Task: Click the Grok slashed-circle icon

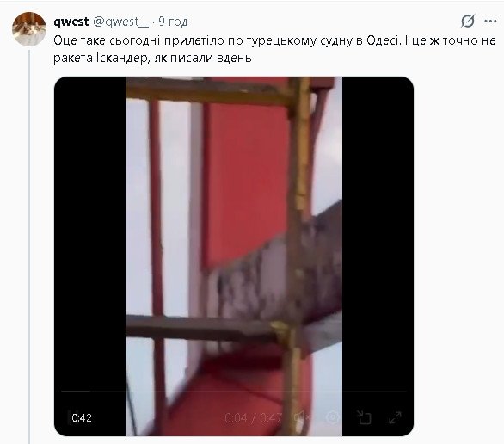Action: (468, 22)
